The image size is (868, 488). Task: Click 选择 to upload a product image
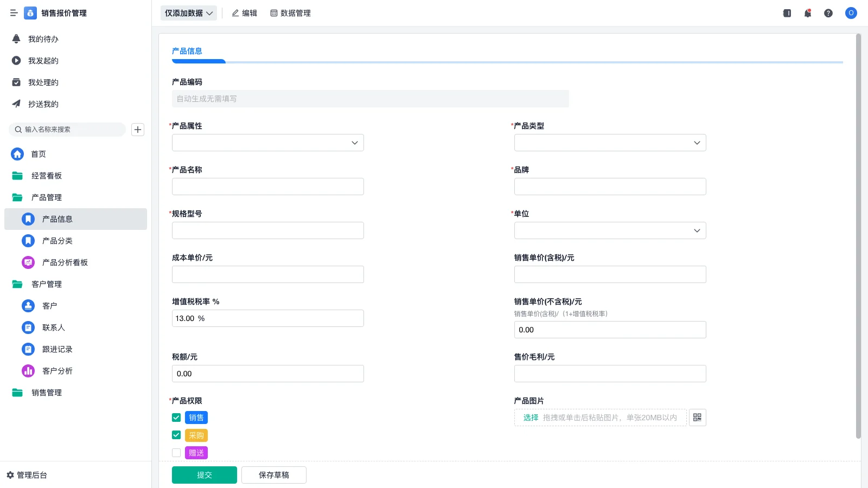[x=531, y=418]
